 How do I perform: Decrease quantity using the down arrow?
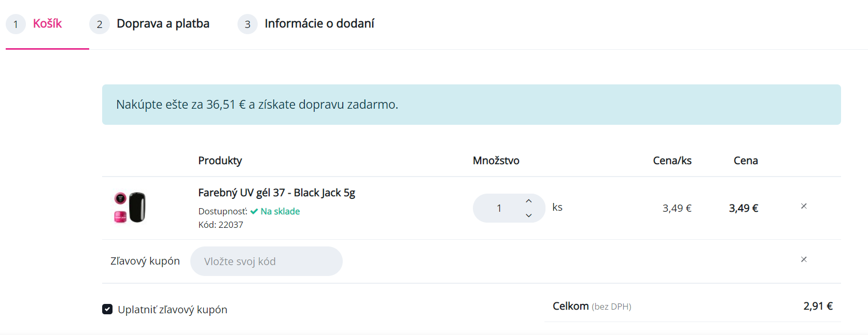coord(528,215)
